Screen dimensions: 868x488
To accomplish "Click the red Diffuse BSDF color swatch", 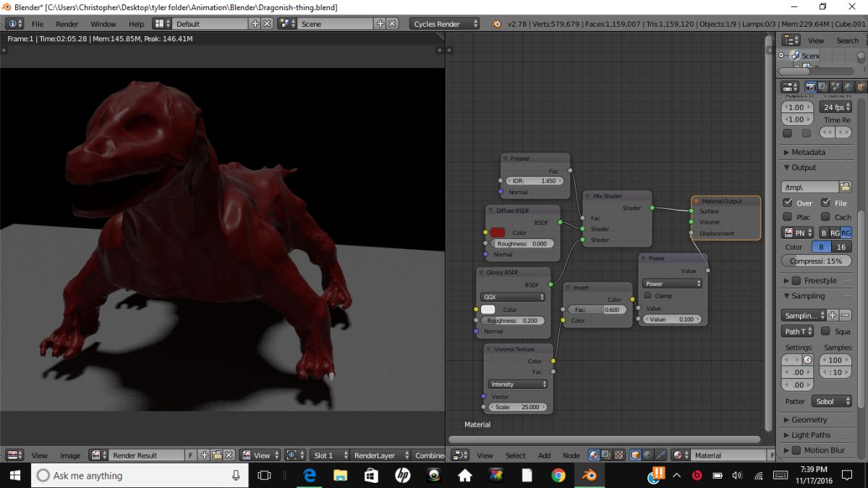I will point(498,232).
